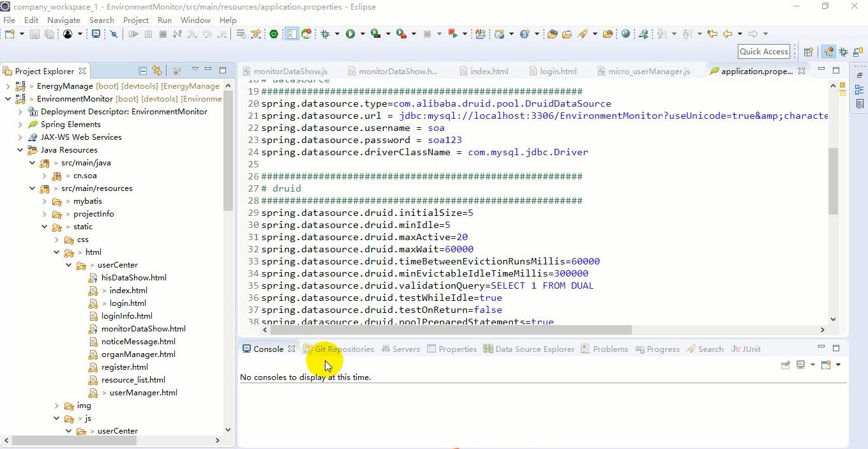Click the Quick Access search field
Image resolution: width=868 pixels, height=449 pixels.
tap(764, 52)
